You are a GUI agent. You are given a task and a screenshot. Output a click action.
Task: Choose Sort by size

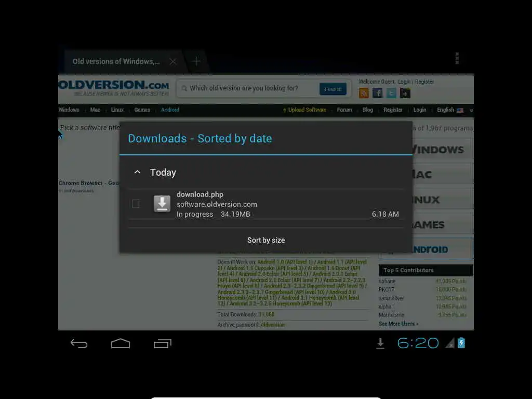tap(266, 240)
